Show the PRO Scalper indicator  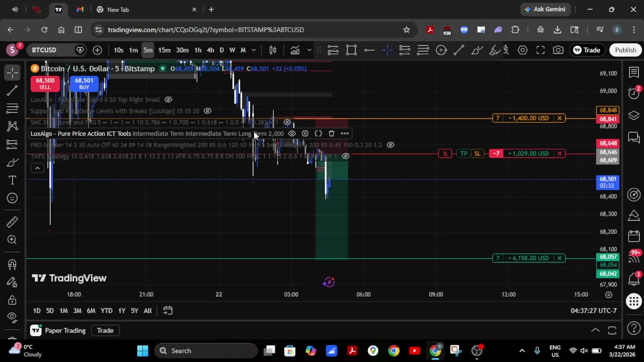pos(390,145)
